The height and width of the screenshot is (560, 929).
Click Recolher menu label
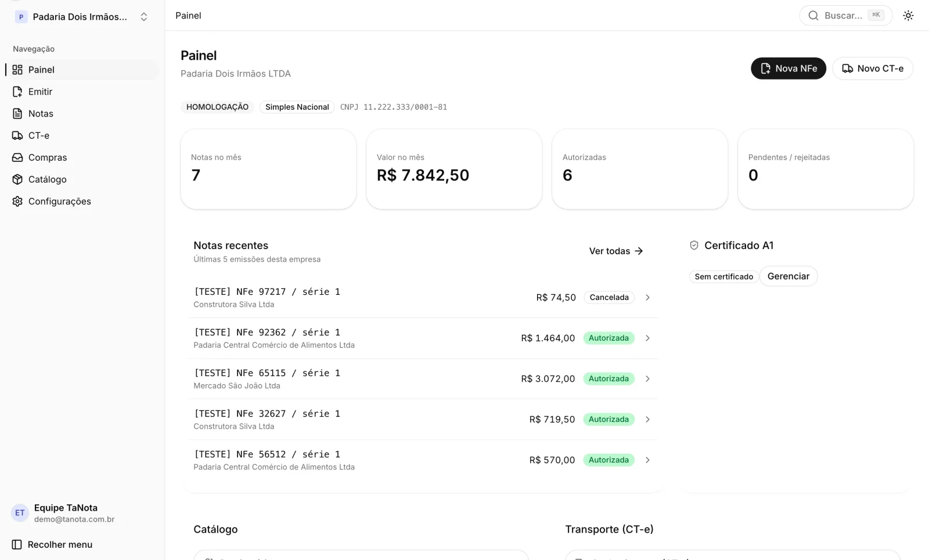coord(60,544)
